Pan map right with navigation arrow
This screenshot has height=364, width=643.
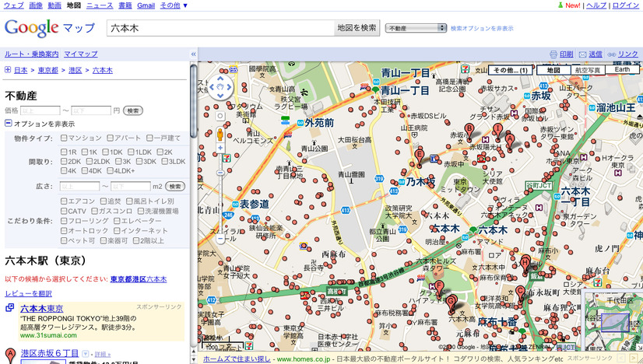(229, 87)
